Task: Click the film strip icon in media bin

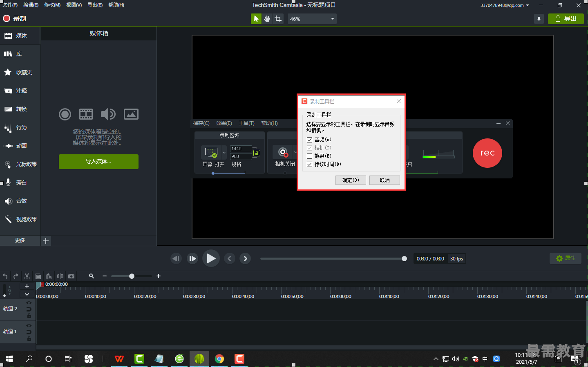Action: click(x=86, y=114)
